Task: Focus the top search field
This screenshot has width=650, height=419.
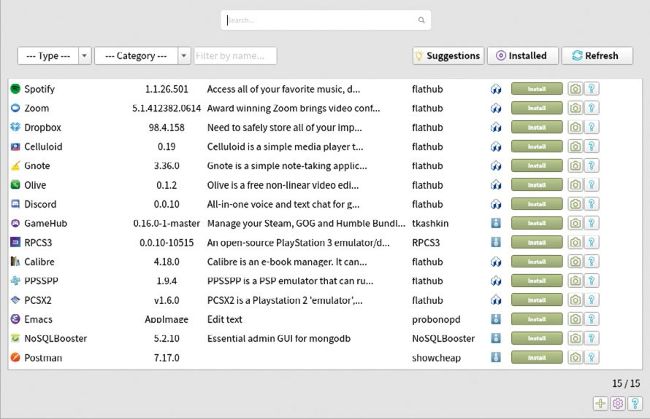Action: tap(320, 20)
